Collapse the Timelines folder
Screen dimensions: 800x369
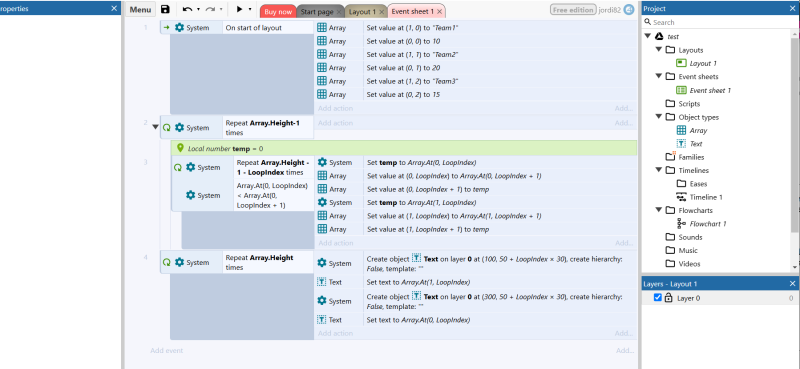tap(659, 170)
